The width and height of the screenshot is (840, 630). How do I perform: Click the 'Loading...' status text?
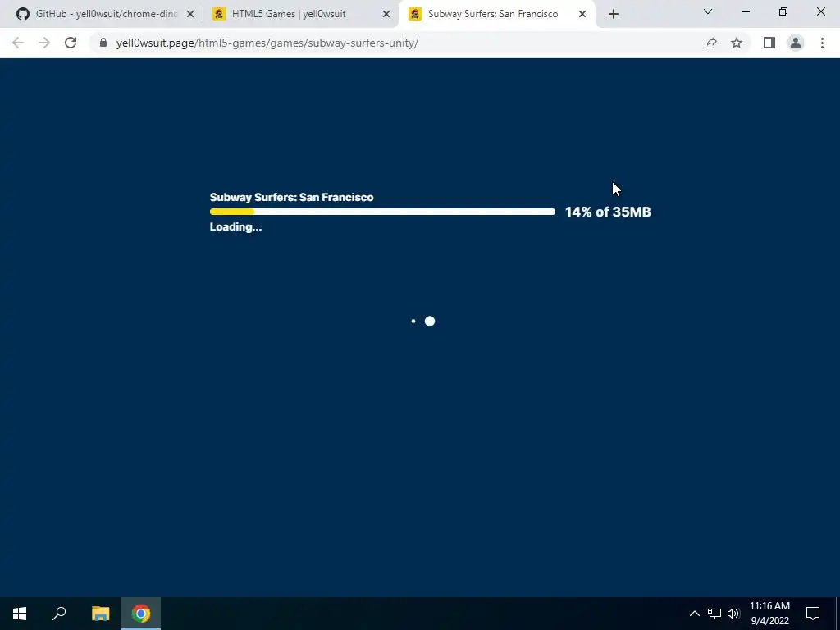pos(235,227)
